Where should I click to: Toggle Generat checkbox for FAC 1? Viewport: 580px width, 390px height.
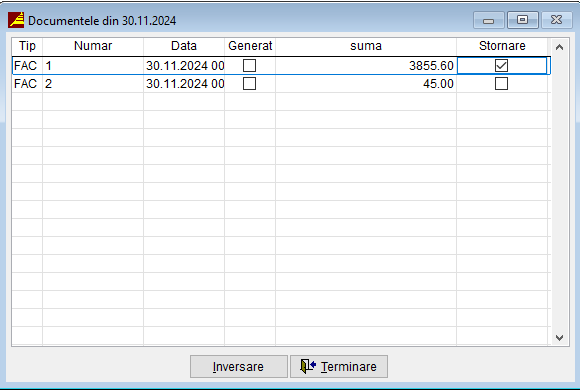point(249,65)
